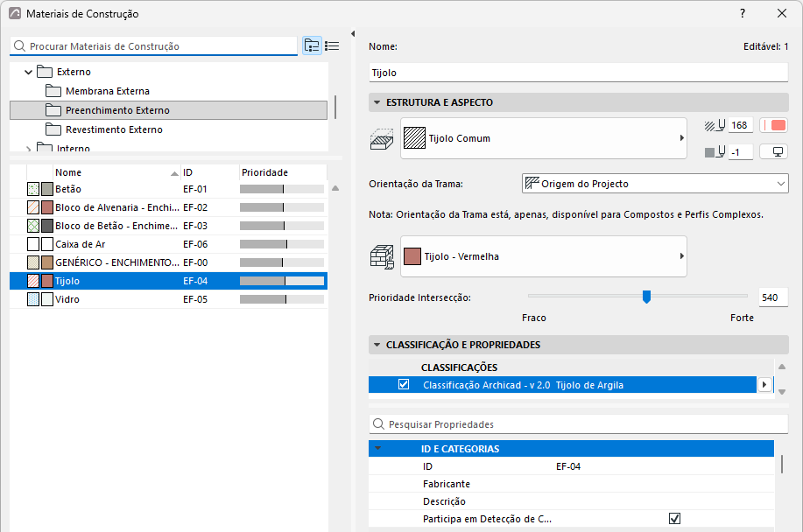This screenshot has width=803, height=532.
Task: Click the Prioridade Intersecção slider handle
Action: click(646, 297)
